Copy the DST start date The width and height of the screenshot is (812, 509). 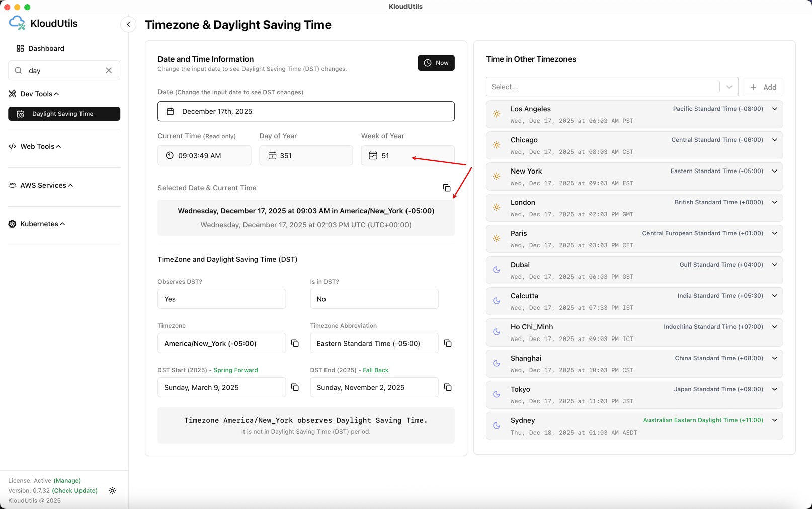tap(295, 387)
